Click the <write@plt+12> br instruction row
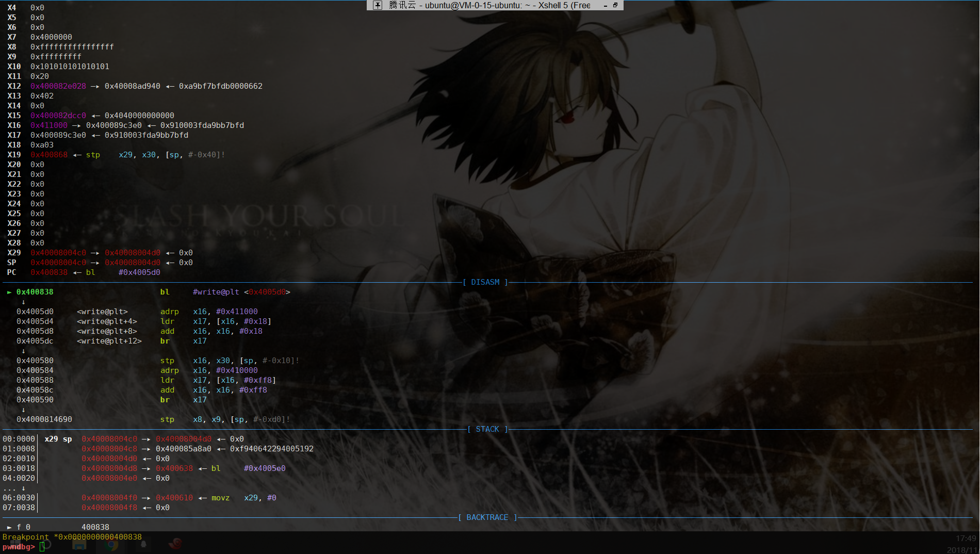Viewport: 980px width, 554px height. click(111, 341)
